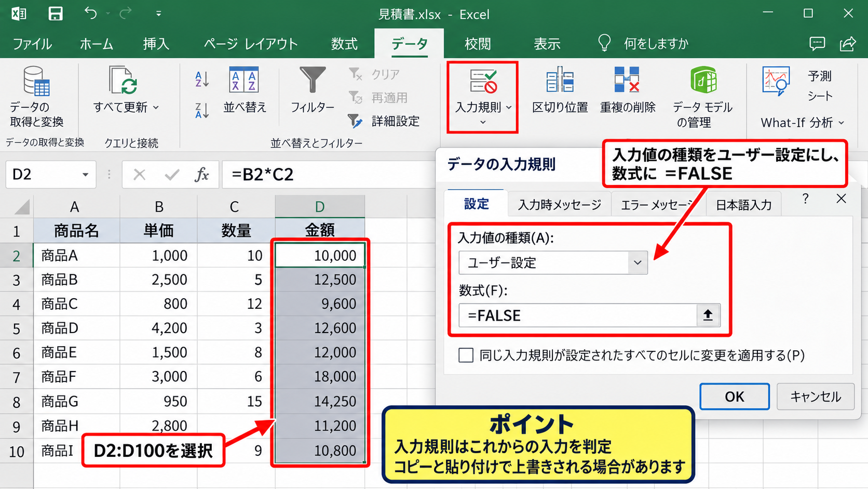Close the データの入力規則 dialog
Image resolution: width=868 pixels, height=489 pixels.
pos(842,199)
